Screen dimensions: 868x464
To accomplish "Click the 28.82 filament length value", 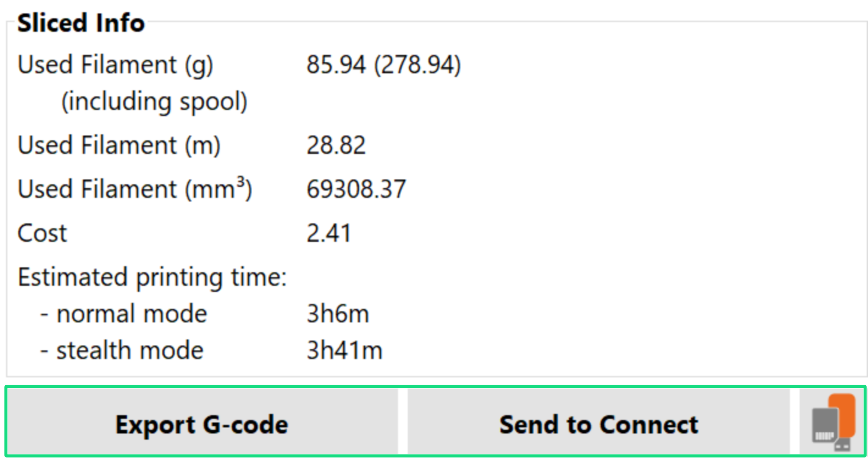I will click(x=336, y=145).
